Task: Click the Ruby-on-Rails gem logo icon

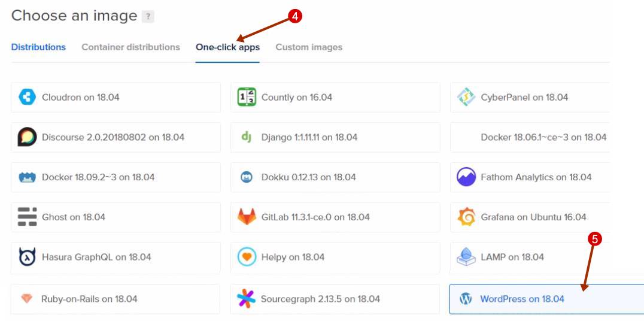Action: coord(27,298)
